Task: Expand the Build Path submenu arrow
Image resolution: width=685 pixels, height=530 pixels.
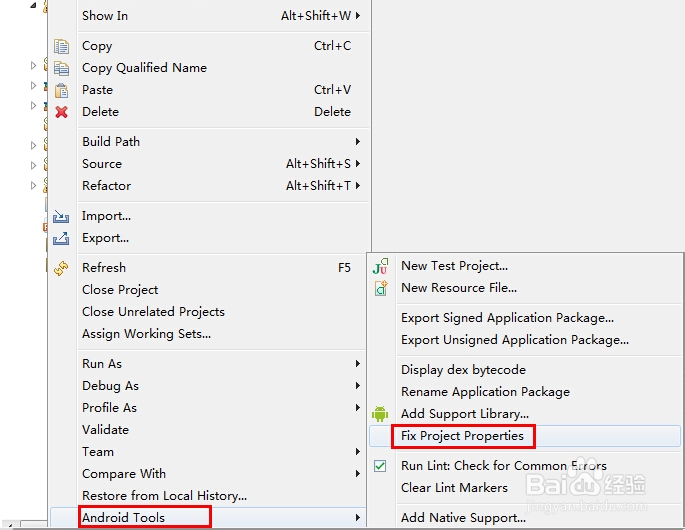Action: tap(358, 142)
